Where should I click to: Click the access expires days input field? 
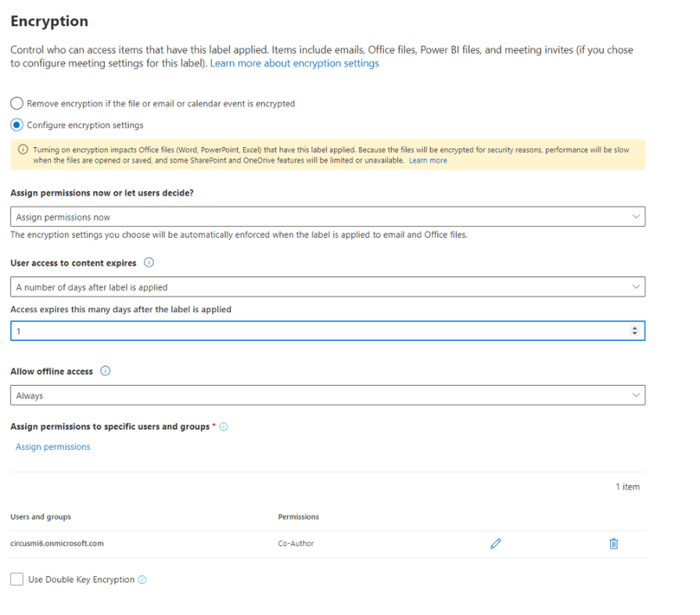click(260, 330)
